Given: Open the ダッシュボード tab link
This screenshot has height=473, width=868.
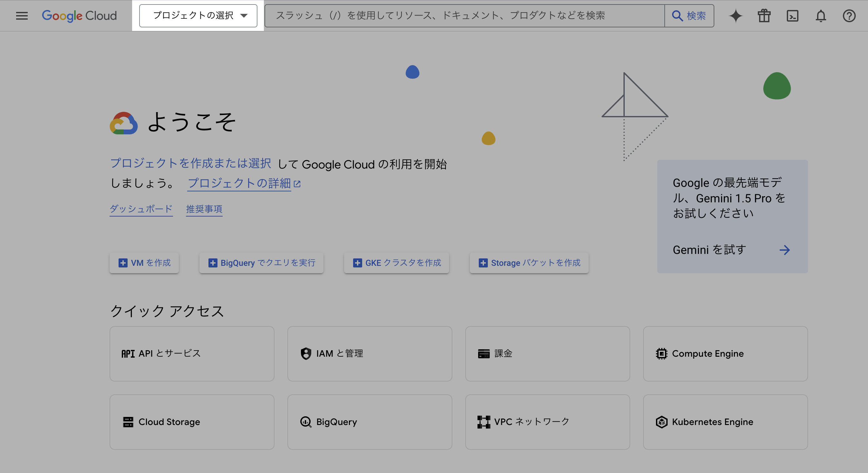Looking at the screenshot, I should pos(141,209).
